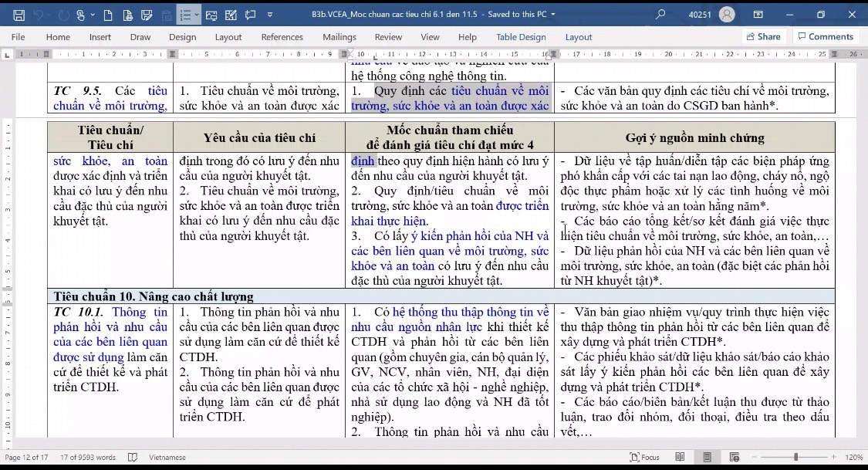Change the language 'Vietnamese' in status bar
Viewport: 868px width, 470px height.
click(x=167, y=458)
